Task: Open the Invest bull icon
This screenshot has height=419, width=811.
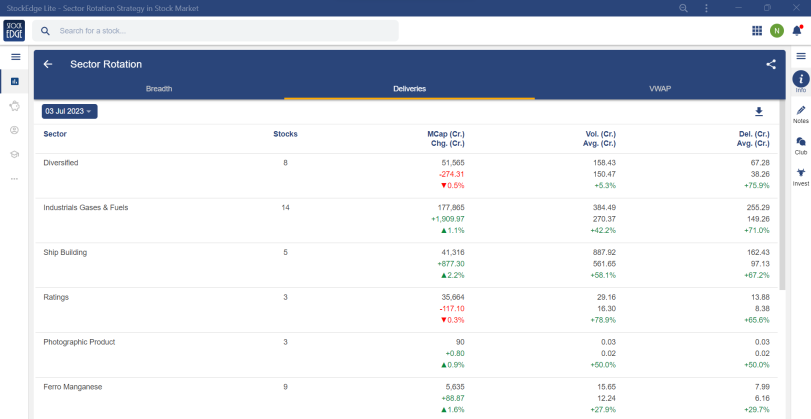Action: (800, 176)
